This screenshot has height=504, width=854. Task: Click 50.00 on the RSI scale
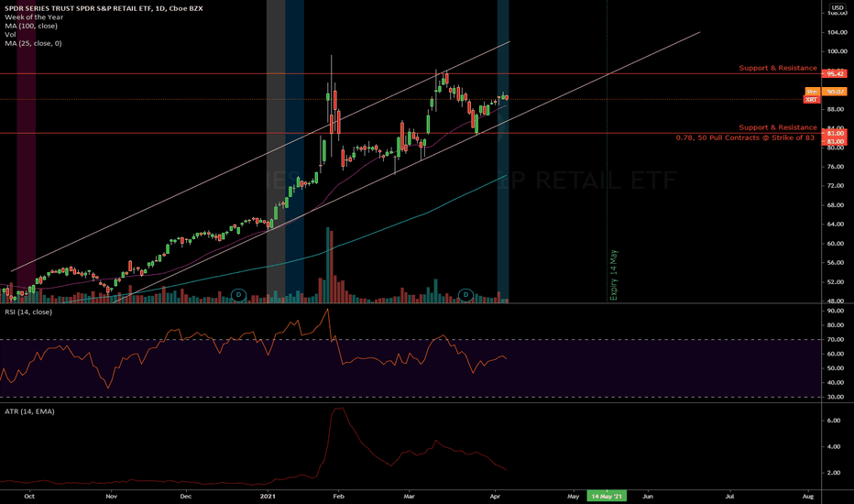836,368
